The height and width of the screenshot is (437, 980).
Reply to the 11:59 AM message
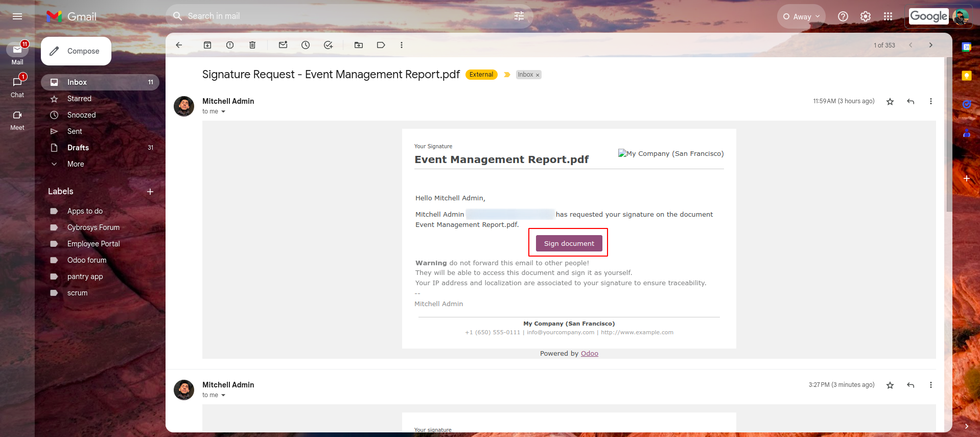point(911,101)
